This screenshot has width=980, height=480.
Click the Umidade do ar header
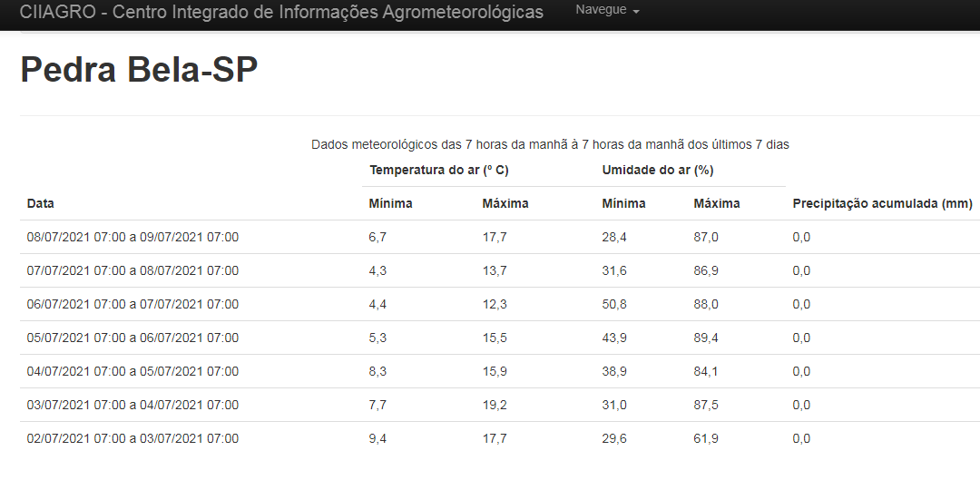(658, 170)
